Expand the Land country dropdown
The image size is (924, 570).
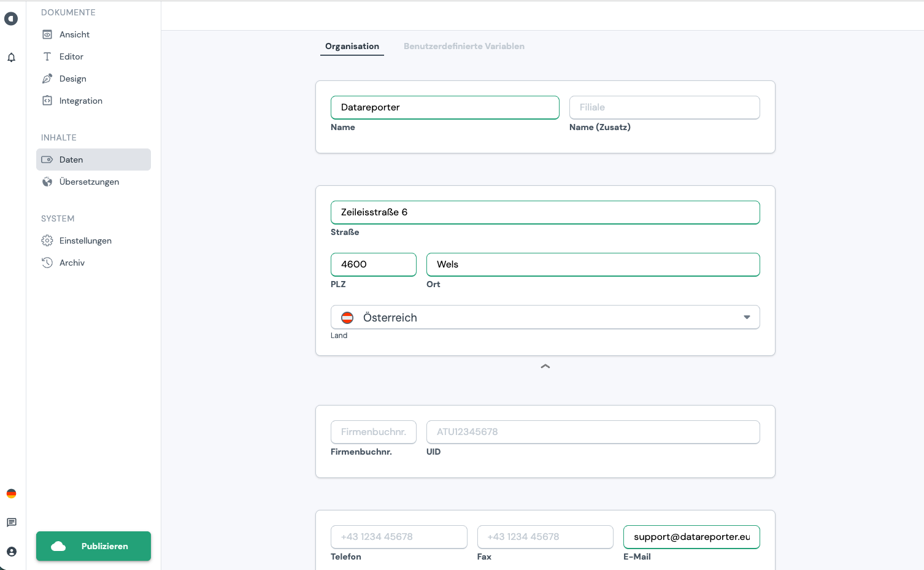(746, 317)
